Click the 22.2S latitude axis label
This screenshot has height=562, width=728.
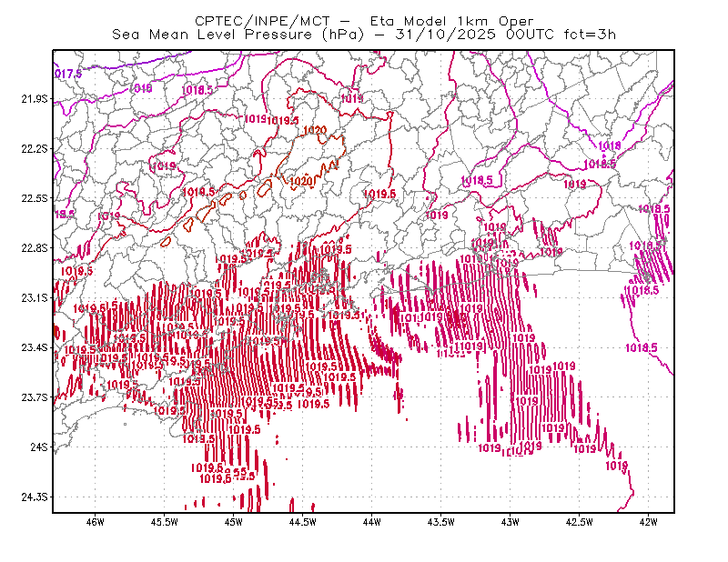pos(35,148)
